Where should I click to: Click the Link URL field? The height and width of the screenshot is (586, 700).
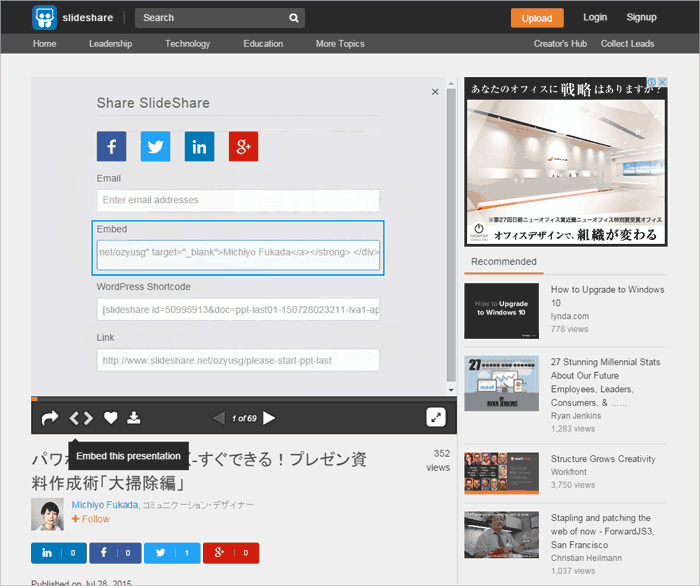238,360
